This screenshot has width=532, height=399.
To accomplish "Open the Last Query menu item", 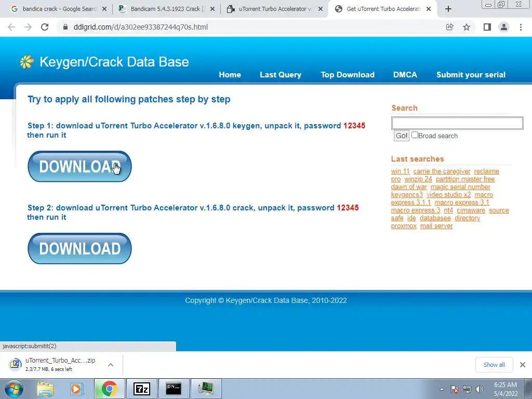I will (x=281, y=75).
